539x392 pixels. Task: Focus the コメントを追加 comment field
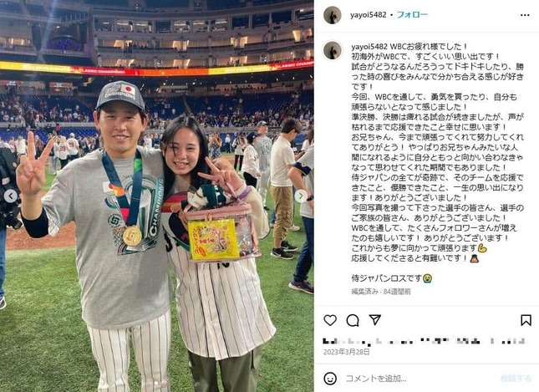coord(420,379)
